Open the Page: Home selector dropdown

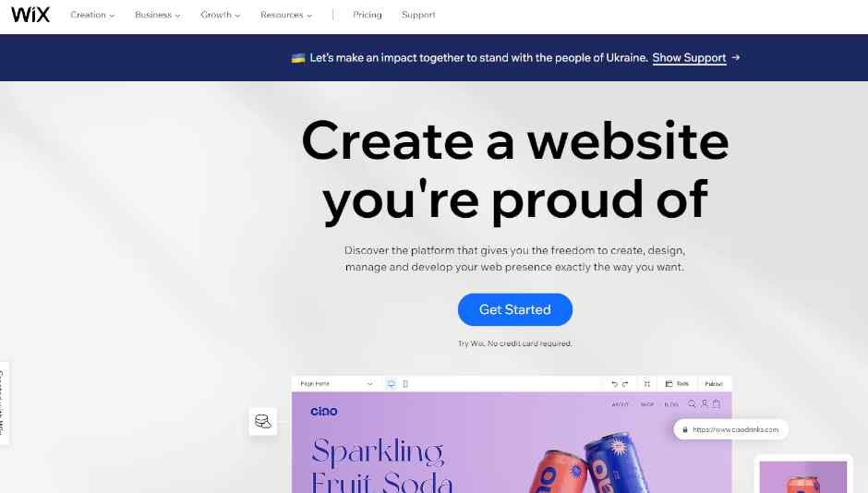pyautogui.click(x=336, y=383)
